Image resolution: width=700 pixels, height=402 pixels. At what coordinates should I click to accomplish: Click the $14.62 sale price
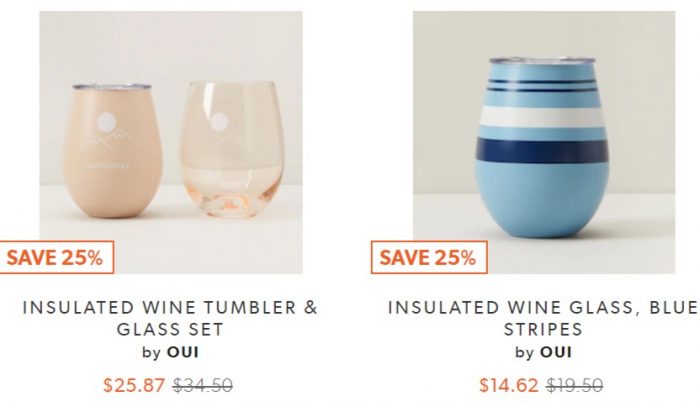click(x=509, y=385)
